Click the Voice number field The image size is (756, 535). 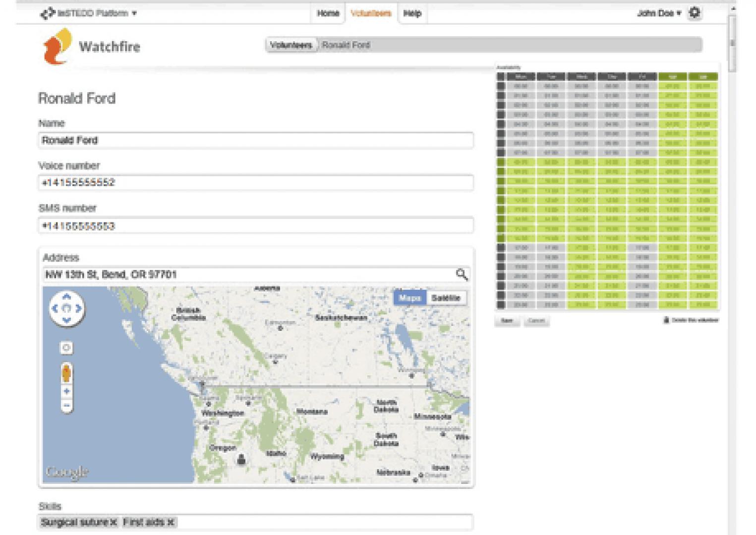[256, 183]
